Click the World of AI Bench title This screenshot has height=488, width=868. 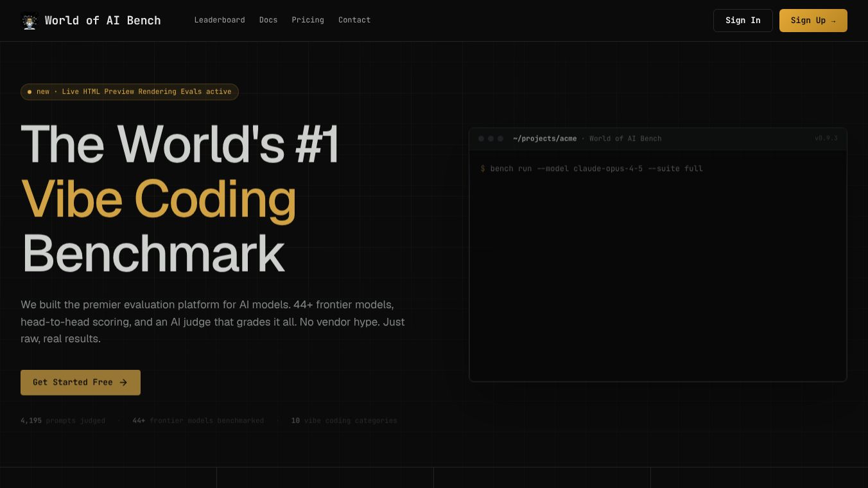[103, 21]
